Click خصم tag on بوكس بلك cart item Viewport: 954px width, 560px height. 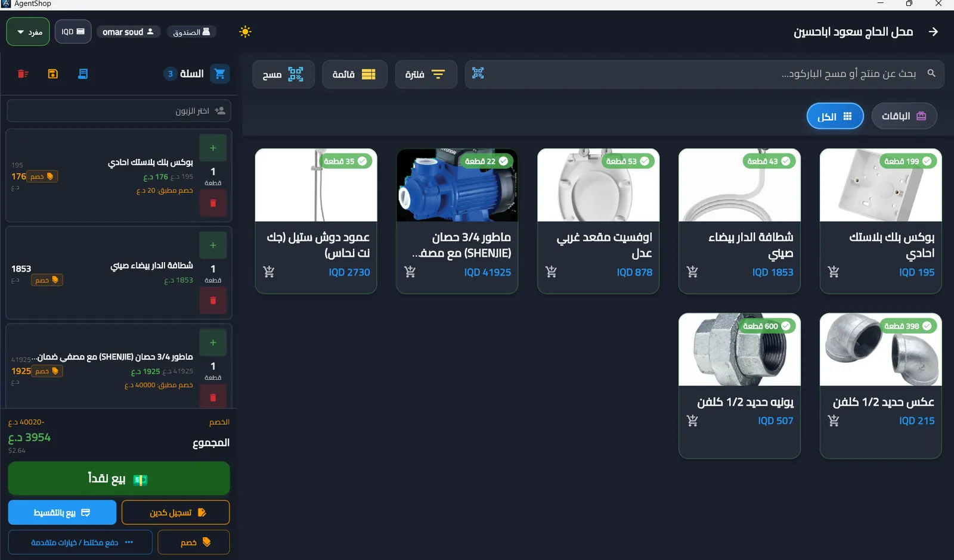click(42, 176)
